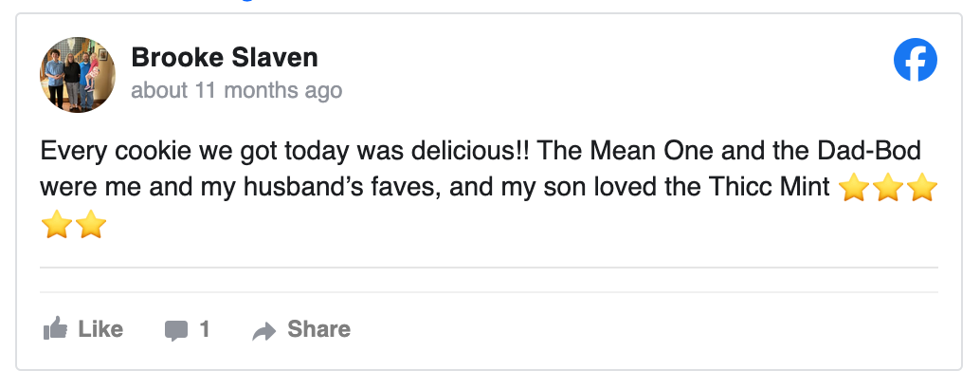Click the blue Facebook logo icon
The image size is (980, 389).
coord(916,62)
